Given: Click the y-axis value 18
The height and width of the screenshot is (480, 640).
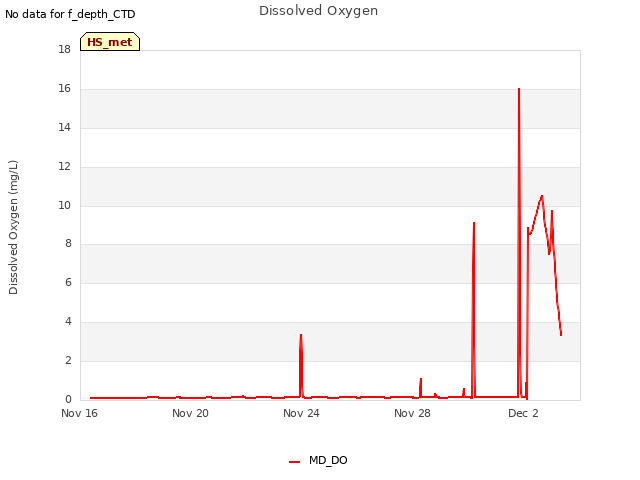Looking at the screenshot, I should [x=64, y=50].
